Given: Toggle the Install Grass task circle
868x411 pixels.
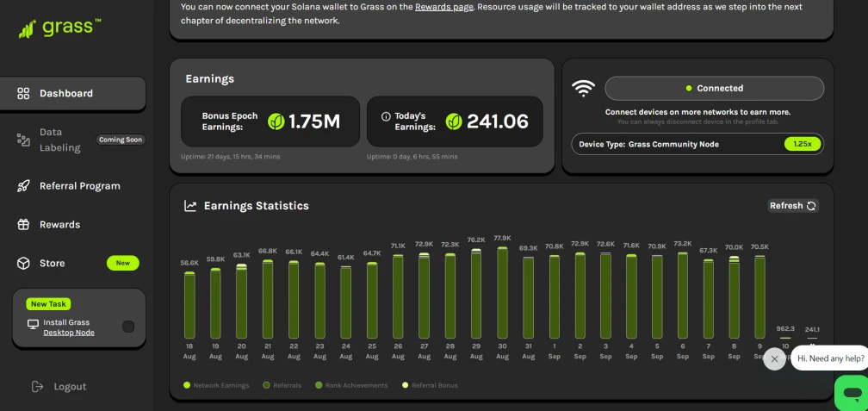Looking at the screenshot, I should point(128,327).
